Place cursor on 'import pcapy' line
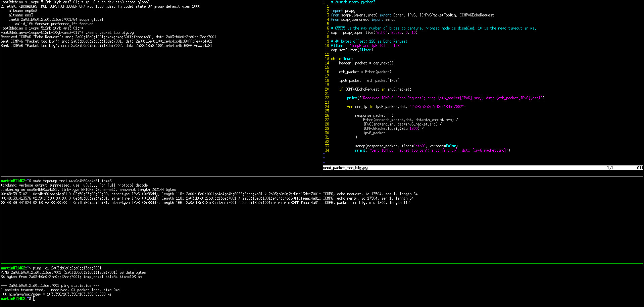Screen dimensions: 644x307 (343, 11)
